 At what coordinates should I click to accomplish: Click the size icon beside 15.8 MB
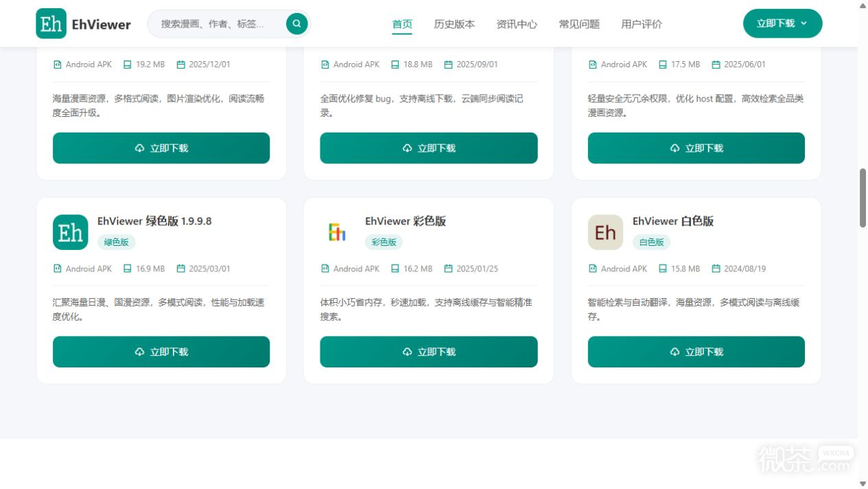pos(662,269)
